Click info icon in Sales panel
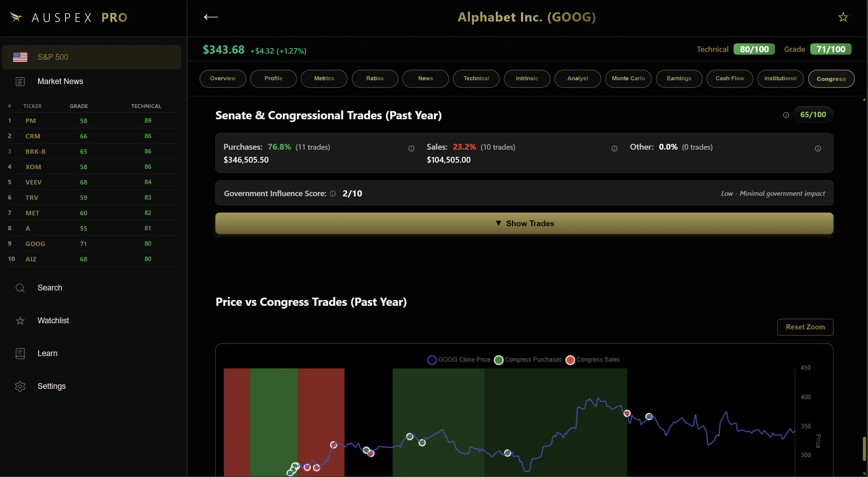 [614, 148]
